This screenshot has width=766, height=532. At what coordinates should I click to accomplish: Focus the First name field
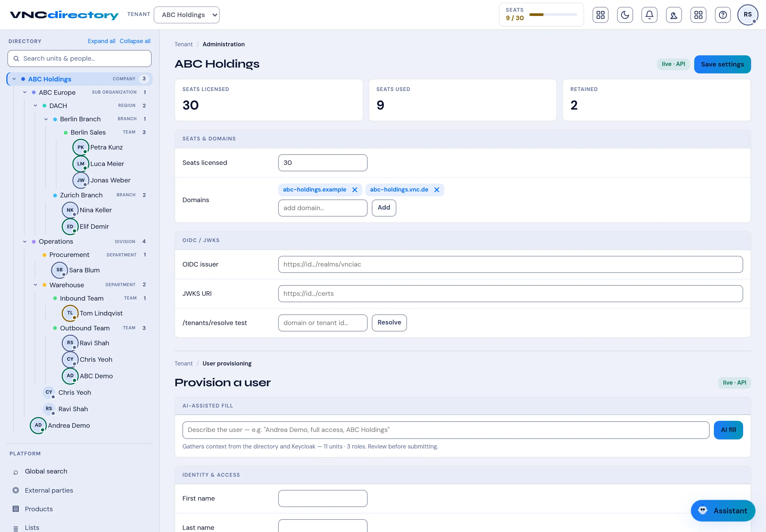point(322,498)
